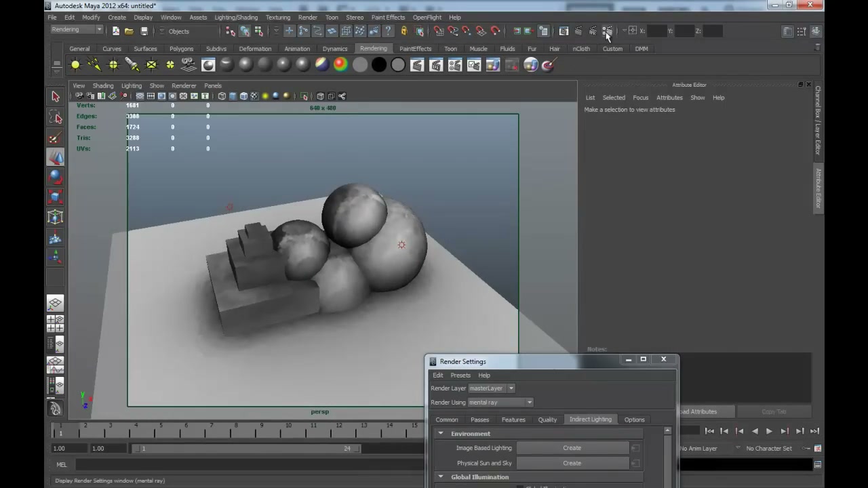Click the range slider bar

coord(247,448)
